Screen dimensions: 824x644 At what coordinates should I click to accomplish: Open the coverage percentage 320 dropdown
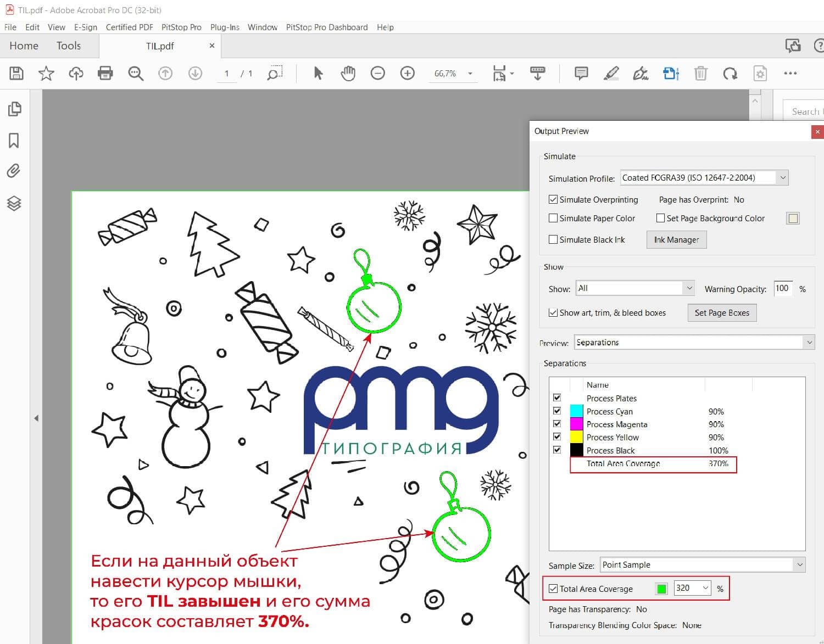(x=705, y=588)
